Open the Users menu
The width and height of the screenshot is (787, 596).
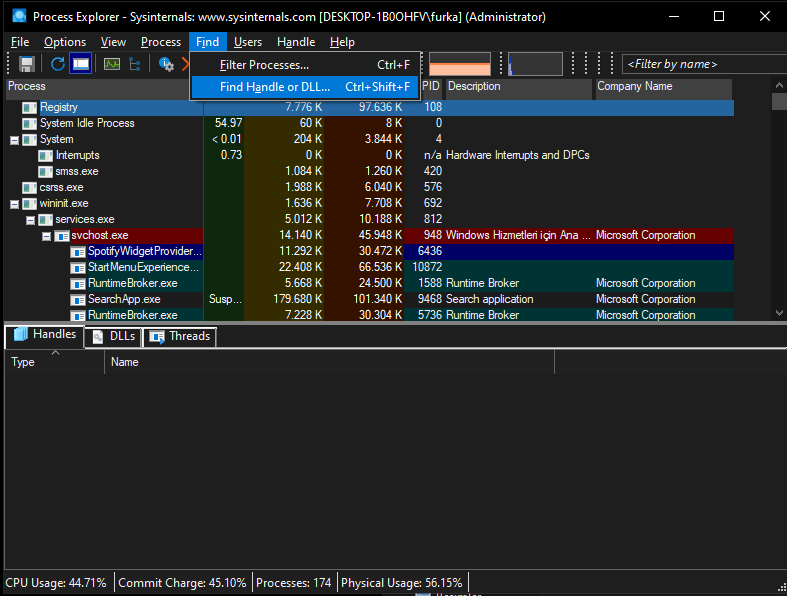pyautogui.click(x=248, y=42)
